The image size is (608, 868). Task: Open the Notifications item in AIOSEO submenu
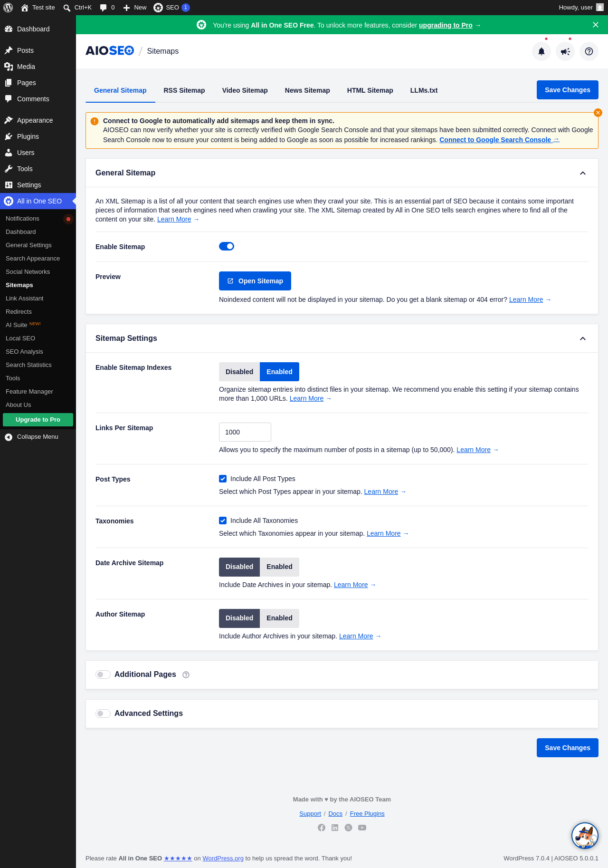[x=38, y=219]
